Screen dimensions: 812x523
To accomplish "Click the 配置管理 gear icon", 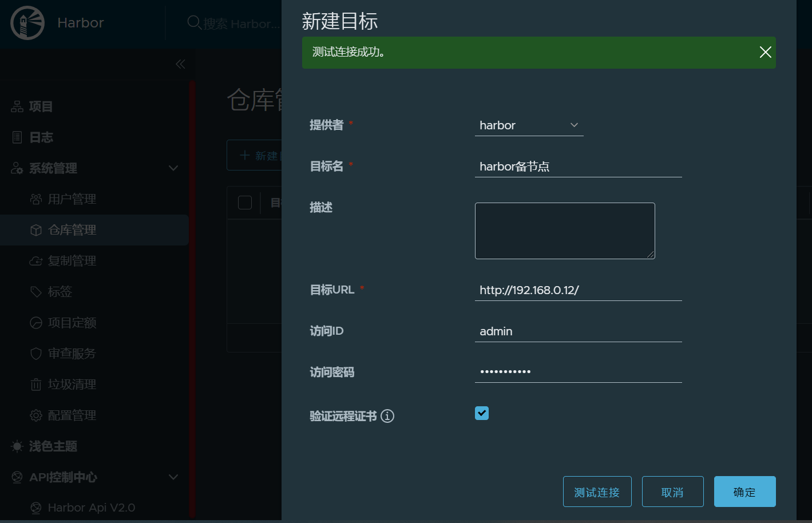I will 36,415.
